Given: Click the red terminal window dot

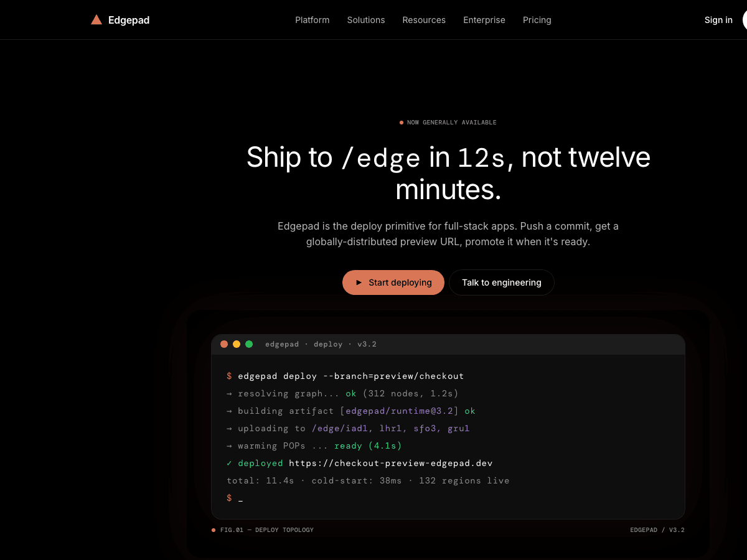Looking at the screenshot, I should pos(224,344).
